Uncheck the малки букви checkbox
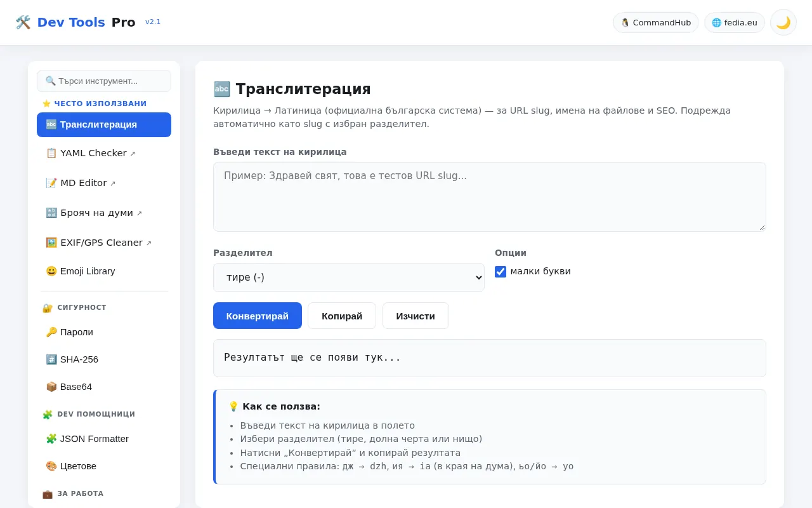This screenshot has width=812, height=508. tap(501, 272)
